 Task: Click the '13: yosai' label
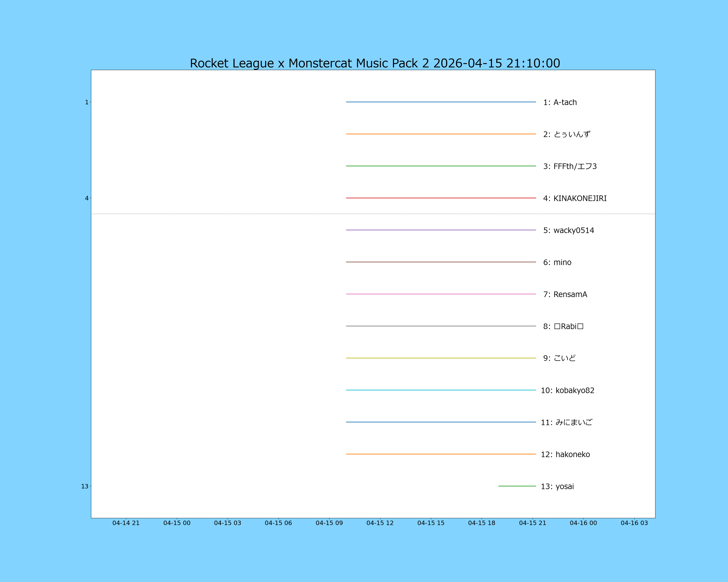click(557, 486)
